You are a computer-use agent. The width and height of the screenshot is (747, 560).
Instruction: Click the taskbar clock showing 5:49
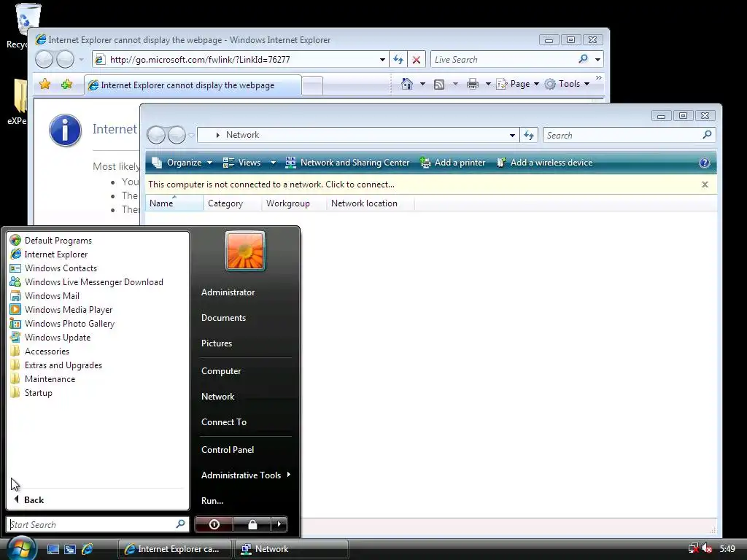tap(727, 548)
